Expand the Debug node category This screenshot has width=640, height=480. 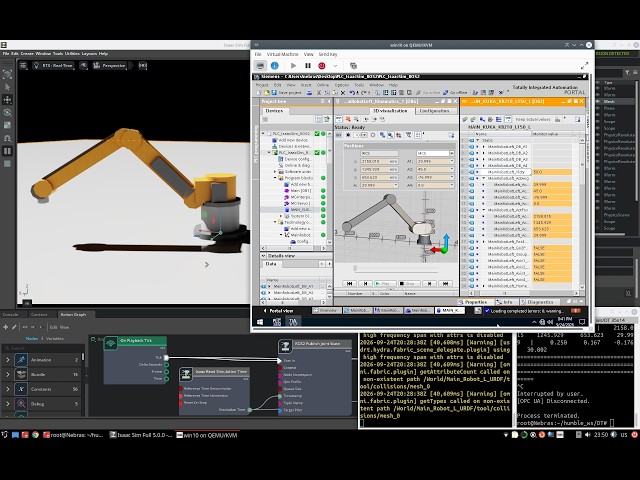pyautogui.click(x=7, y=404)
